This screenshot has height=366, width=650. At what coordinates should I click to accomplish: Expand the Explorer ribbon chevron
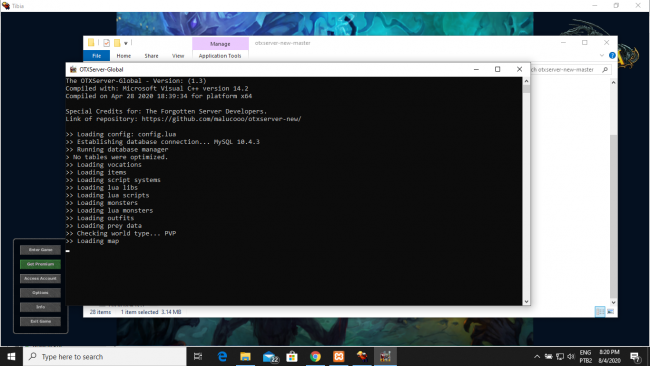(601, 55)
